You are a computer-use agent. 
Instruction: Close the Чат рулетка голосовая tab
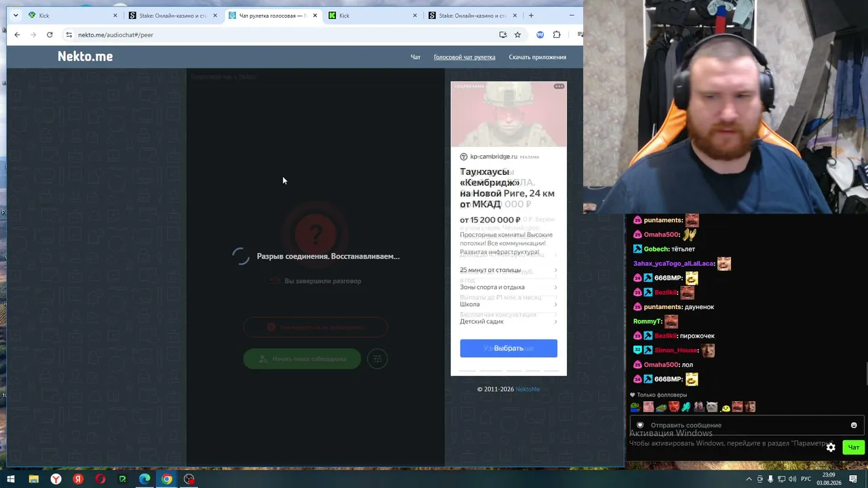click(x=315, y=16)
